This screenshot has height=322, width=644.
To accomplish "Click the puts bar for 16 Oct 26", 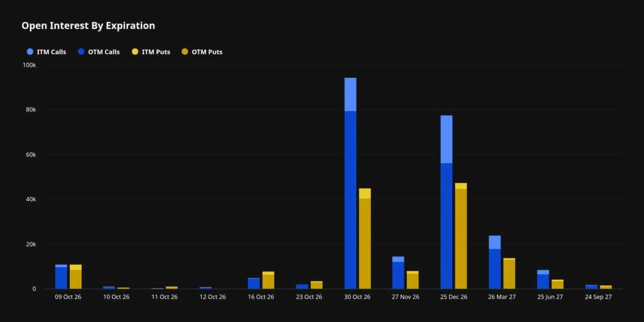I will (x=268, y=280).
